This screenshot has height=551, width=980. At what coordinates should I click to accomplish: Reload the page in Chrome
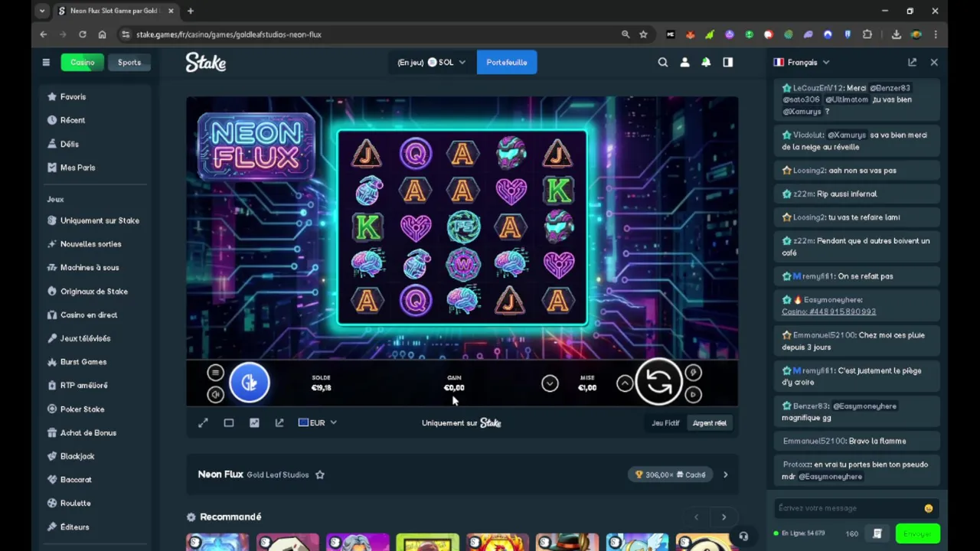[x=83, y=34]
